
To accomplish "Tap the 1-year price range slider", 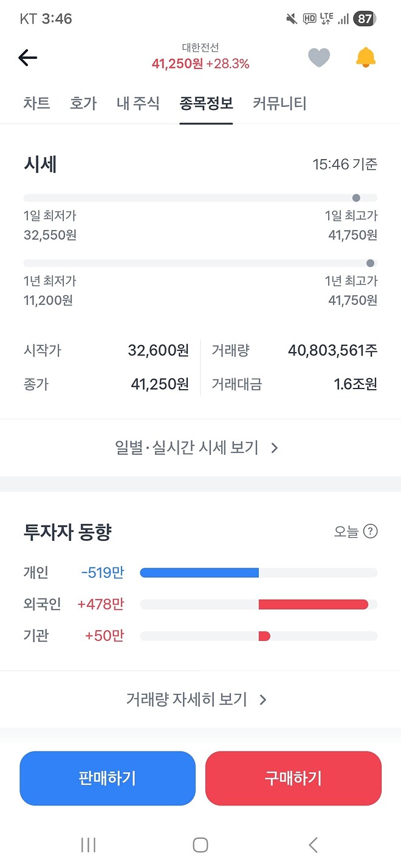I will [200, 262].
